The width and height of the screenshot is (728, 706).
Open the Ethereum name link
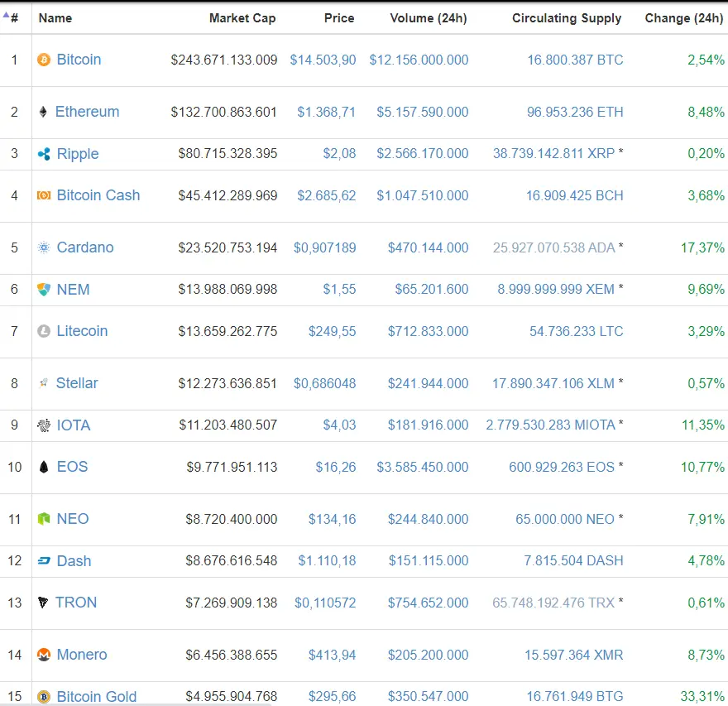pyautogui.click(x=88, y=112)
